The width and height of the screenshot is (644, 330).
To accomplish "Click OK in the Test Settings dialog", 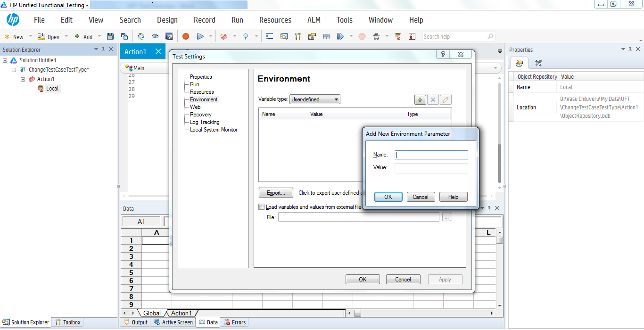I will point(363,280).
